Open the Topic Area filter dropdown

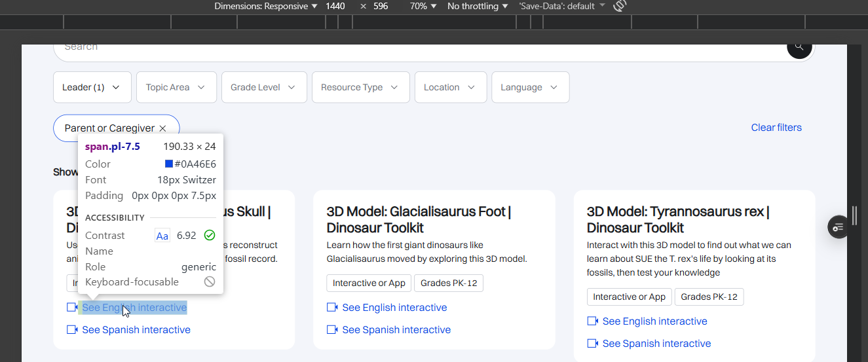pos(176,87)
